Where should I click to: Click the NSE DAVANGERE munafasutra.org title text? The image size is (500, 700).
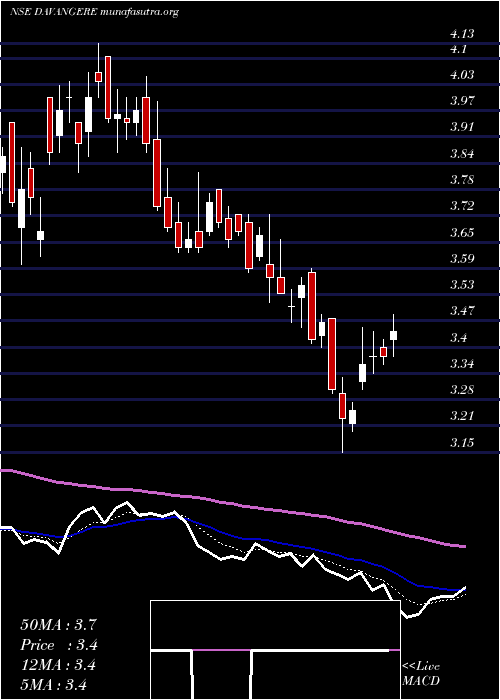tap(94, 12)
